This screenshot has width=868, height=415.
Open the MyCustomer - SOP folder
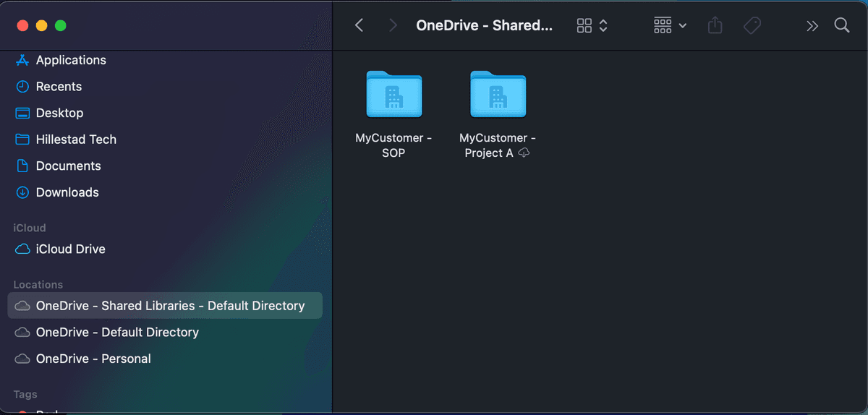393,95
